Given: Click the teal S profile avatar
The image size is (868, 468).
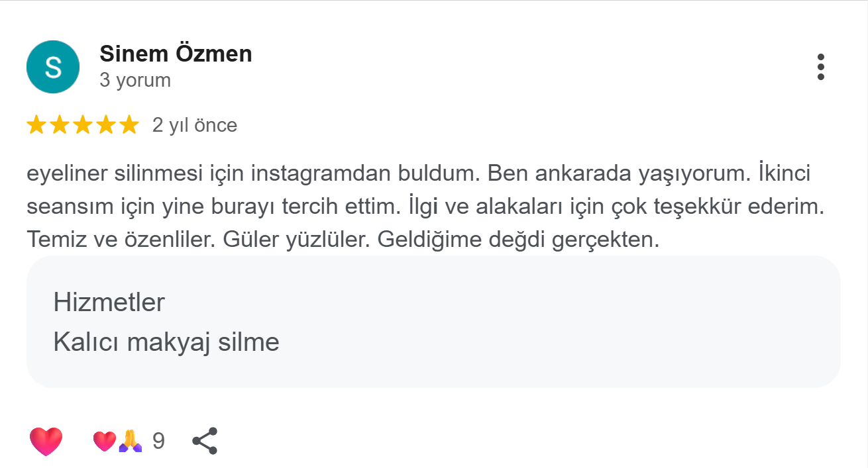Looking at the screenshot, I should (x=53, y=67).
